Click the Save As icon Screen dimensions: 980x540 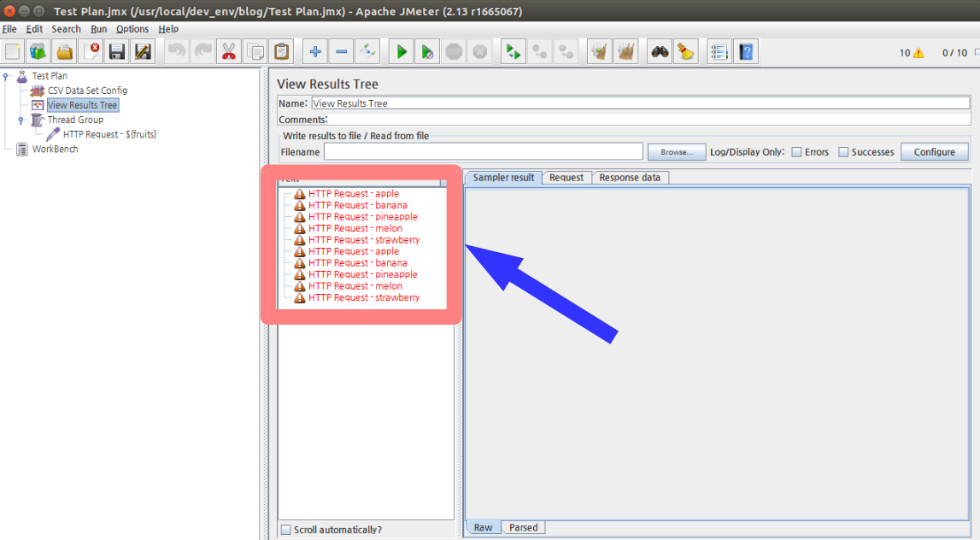[x=144, y=51]
